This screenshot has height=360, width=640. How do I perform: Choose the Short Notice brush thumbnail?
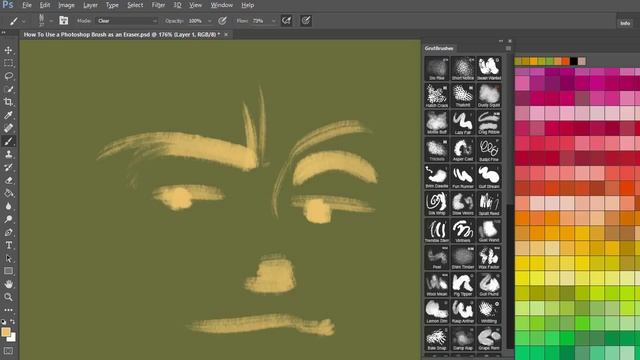(x=463, y=69)
